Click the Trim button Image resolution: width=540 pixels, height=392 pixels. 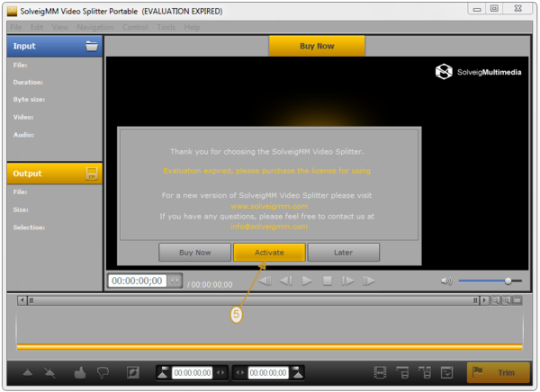[x=499, y=373]
